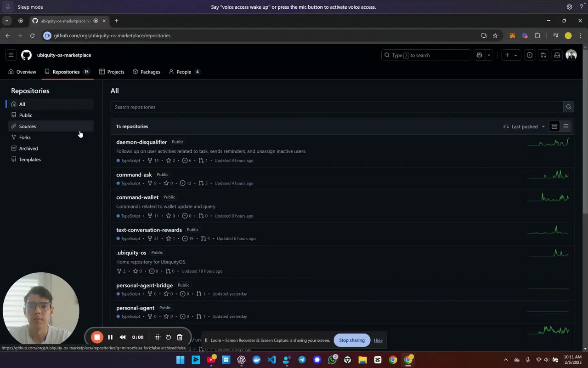The width and height of the screenshot is (588, 368).
Task: Open the daemon-disqualifier repository
Action: tap(141, 142)
